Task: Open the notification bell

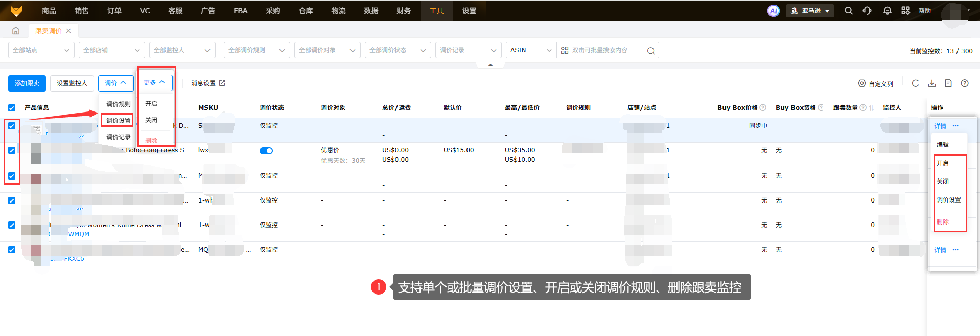Action: coord(887,11)
